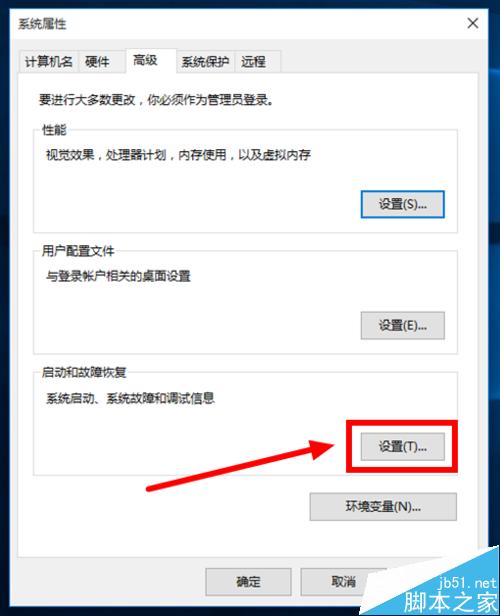Screen dimensions: 500x616
Task: Open 设置(T)... for 启动和故障恢复
Action: [x=403, y=446]
